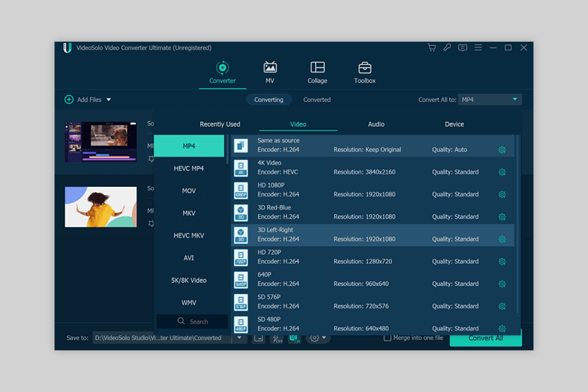Open settings gear for HD 720P preset
The height and width of the screenshot is (392, 588).
click(x=502, y=262)
